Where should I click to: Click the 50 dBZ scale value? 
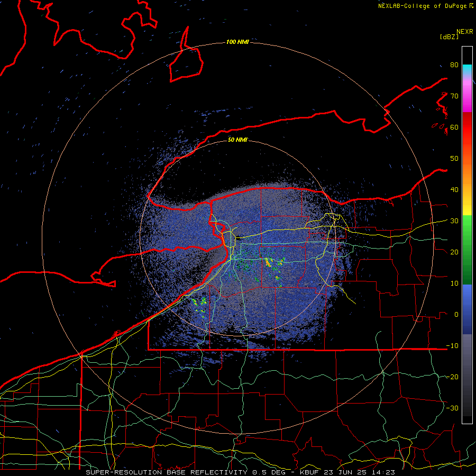click(454, 159)
